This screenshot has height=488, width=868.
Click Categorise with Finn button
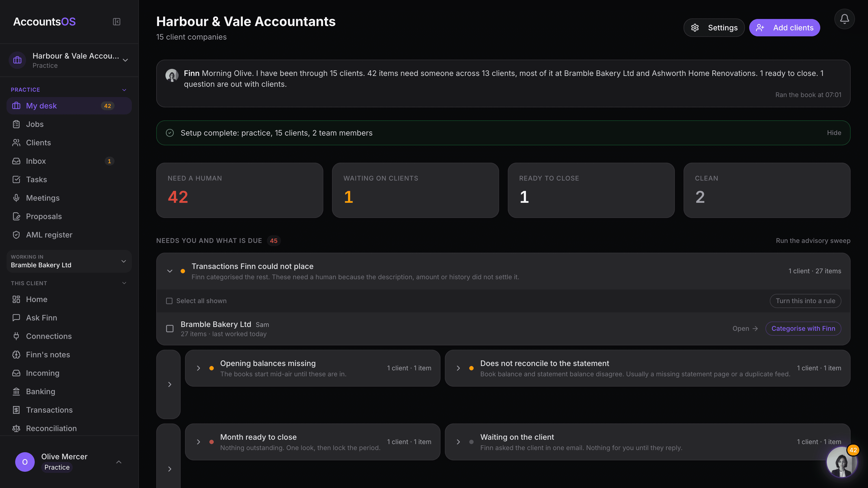pos(803,328)
